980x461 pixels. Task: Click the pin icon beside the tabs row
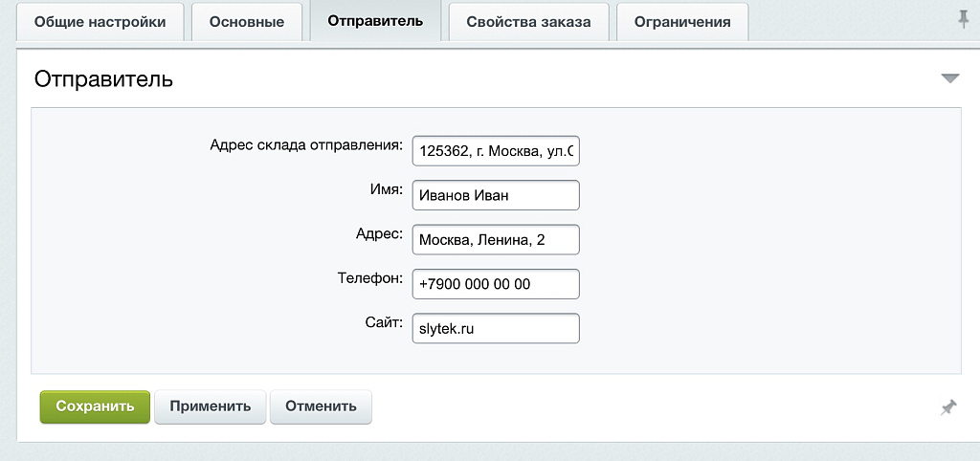(963, 20)
